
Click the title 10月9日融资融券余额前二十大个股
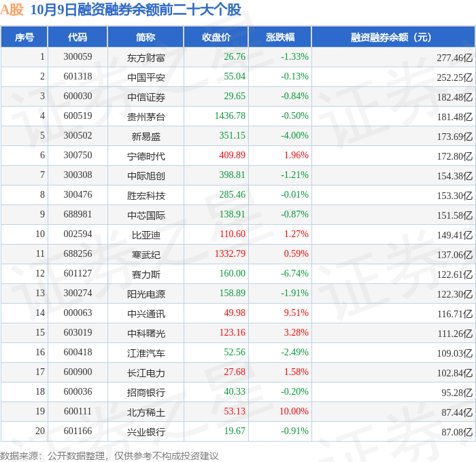click(x=136, y=10)
